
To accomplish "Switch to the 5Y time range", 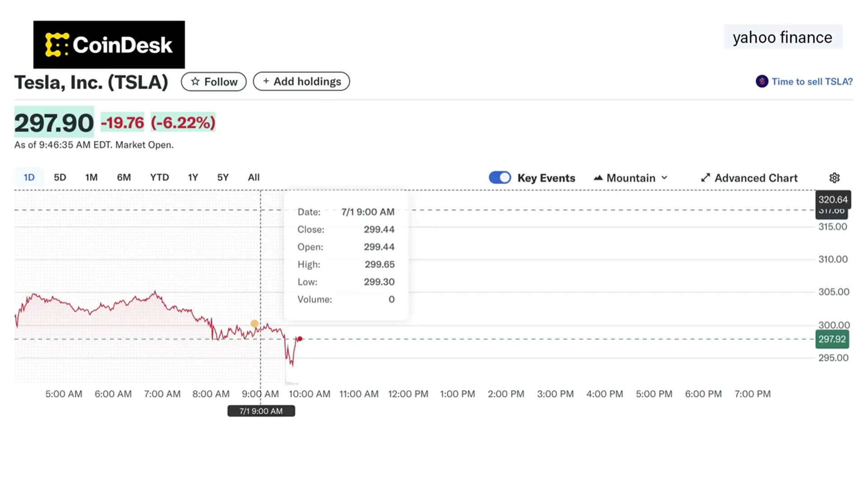I will click(223, 177).
